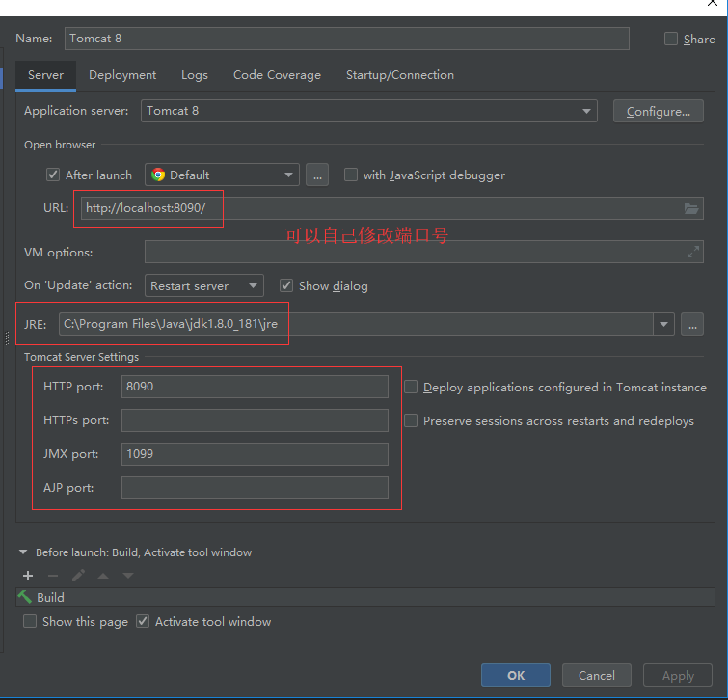Screen dimensions: 728x700
Task: Switch to the Logs tab
Action: point(195,75)
